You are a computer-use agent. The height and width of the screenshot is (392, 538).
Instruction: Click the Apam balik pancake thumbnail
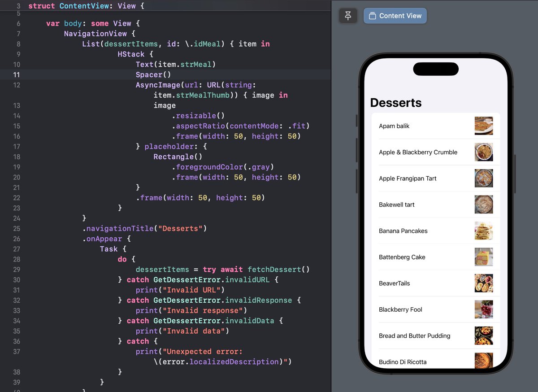(x=484, y=126)
